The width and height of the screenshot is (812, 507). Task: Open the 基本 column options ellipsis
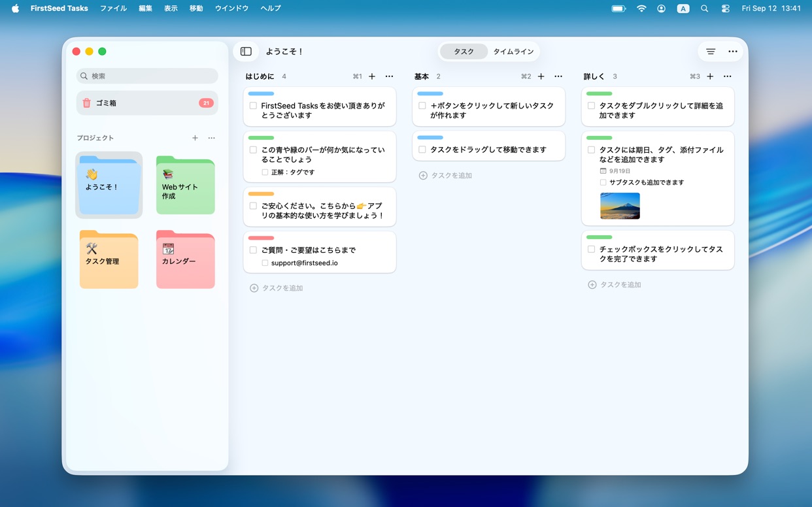tap(558, 76)
